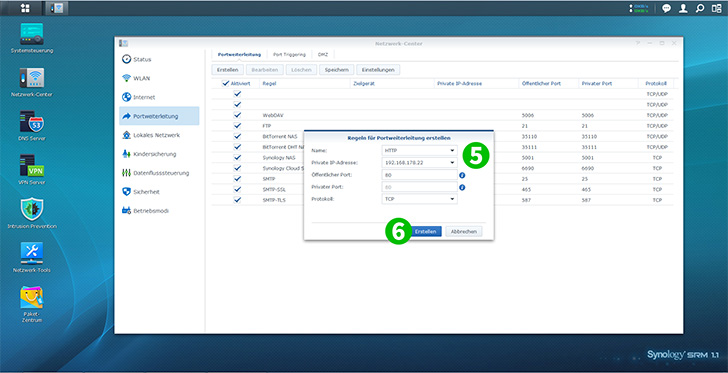
Task: Go to Status in sidebar
Action: click(159, 59)
